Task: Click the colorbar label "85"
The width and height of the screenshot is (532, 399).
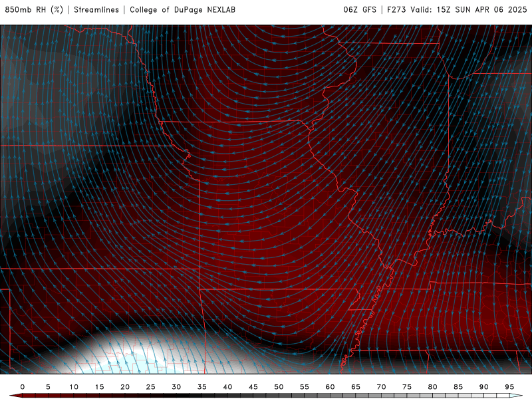Action: (x=458, y=387)
